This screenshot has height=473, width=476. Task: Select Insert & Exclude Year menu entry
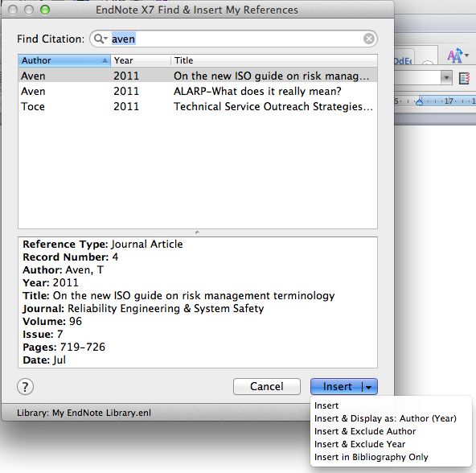tap(360, 444)
